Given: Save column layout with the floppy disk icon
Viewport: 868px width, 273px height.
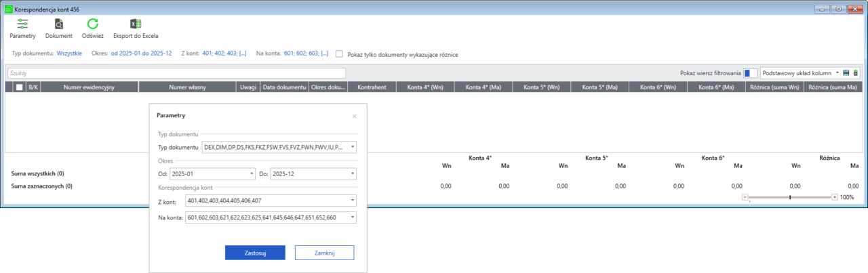Looking at the screenshot, I should (846, 73).
